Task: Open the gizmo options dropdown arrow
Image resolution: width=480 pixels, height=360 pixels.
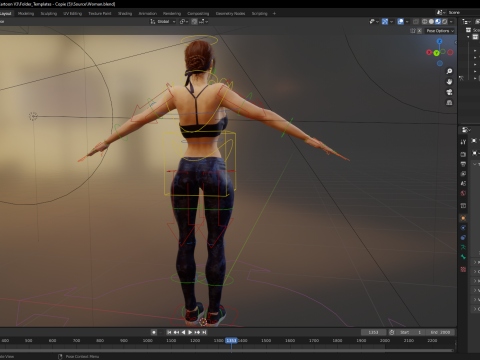Action: coord(391,21)
